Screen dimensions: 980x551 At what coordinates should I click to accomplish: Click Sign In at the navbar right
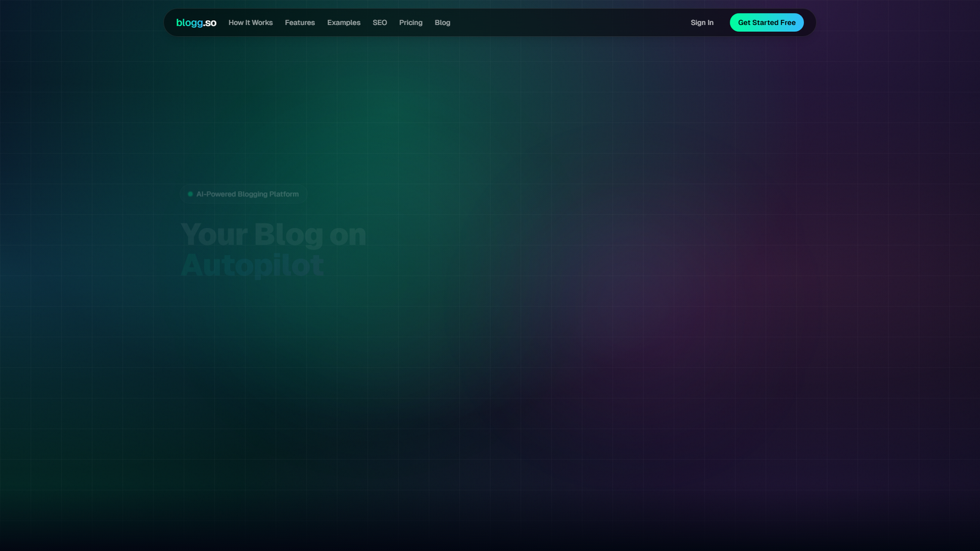[702, 23]
